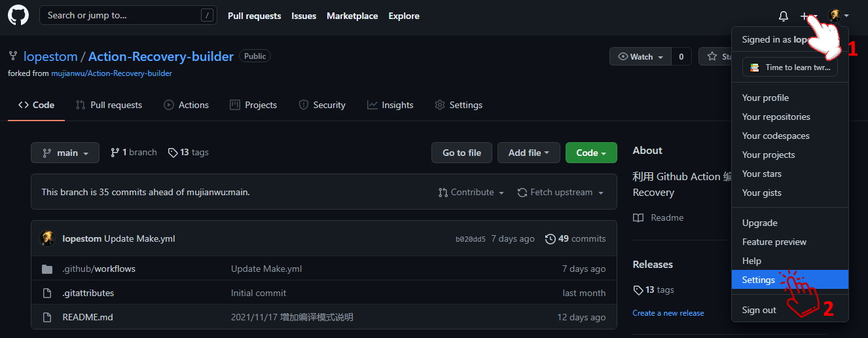Switch to the Actions tab

186,105
